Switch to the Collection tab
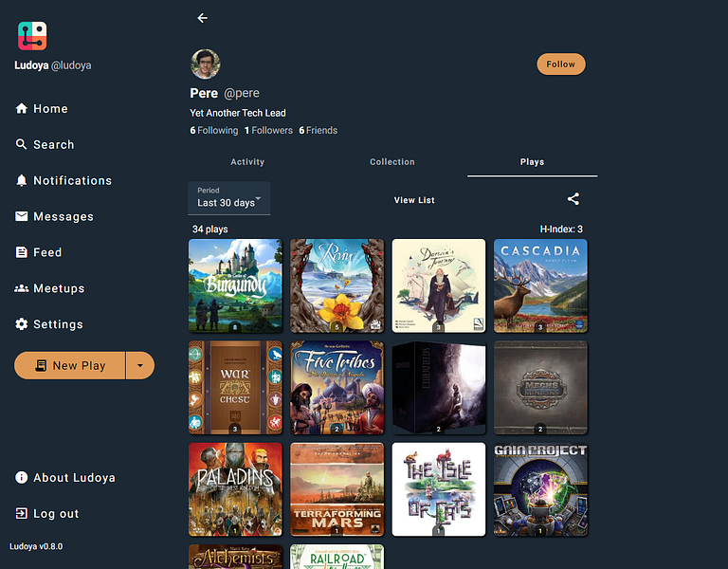This screenshot has height=569, width=728. 392,161
